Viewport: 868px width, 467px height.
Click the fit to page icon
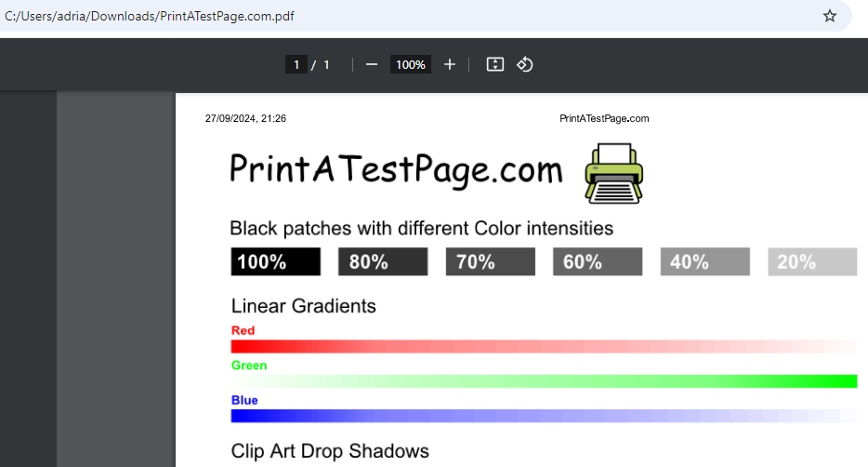pyautogui.click(x=495, y=64)
